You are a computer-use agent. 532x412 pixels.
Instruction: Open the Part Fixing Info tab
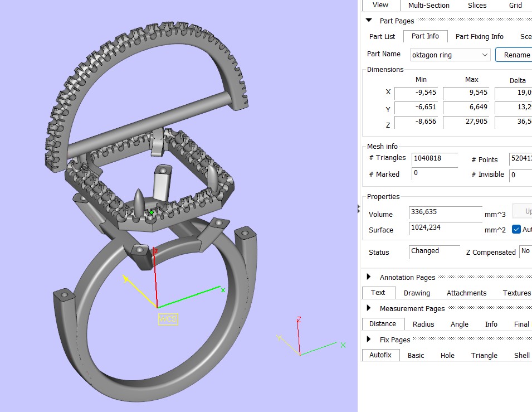(479, 37)
